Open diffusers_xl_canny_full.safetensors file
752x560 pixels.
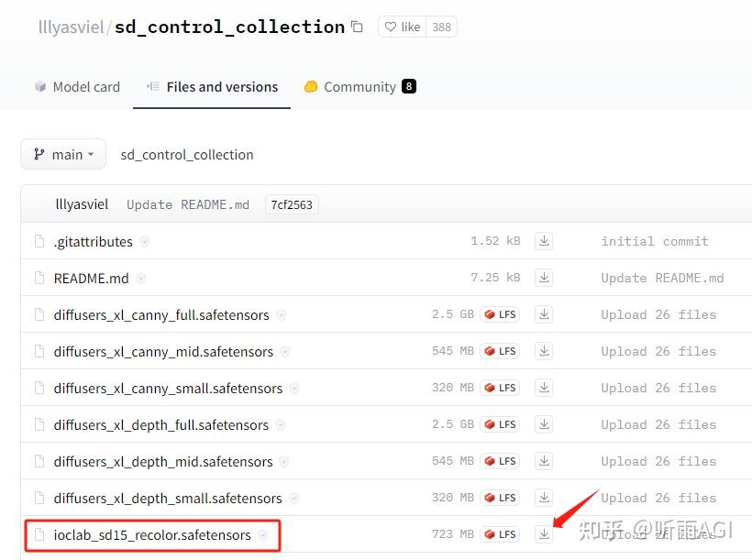161,315
